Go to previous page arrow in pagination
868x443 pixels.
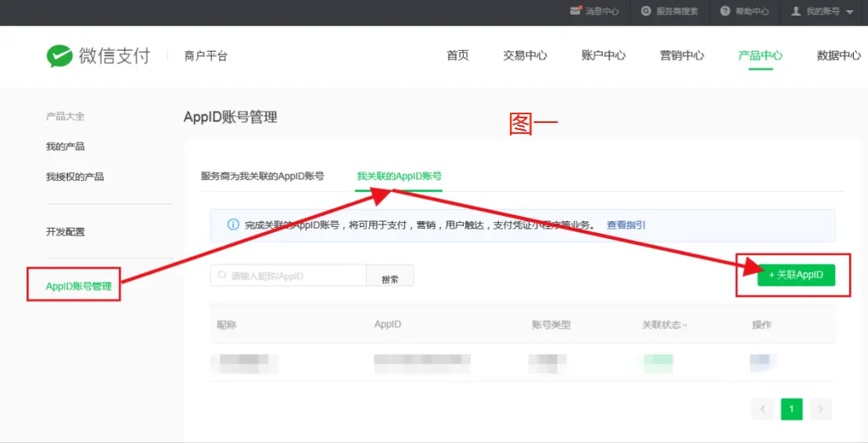pos(762,409)
